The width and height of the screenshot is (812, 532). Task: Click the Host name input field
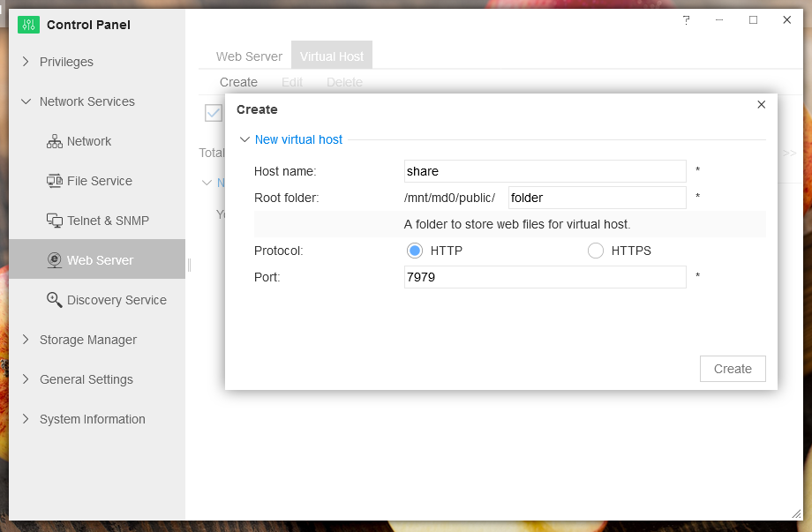tap(545, 171)
